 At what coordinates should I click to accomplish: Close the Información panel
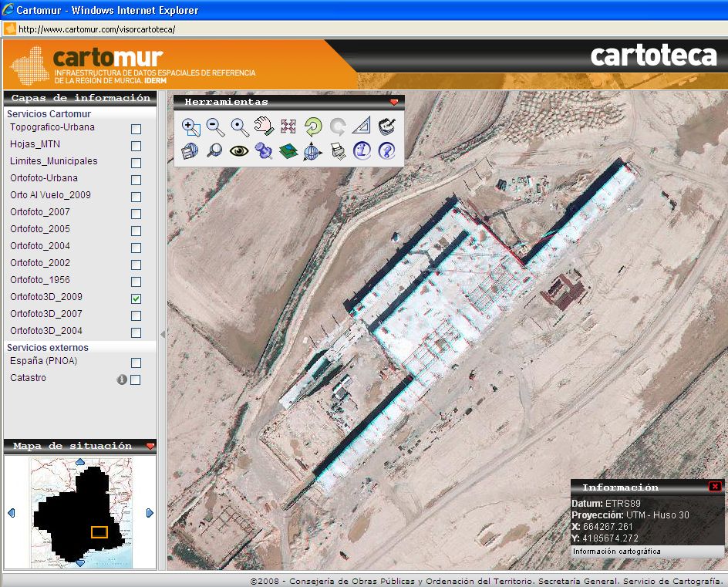click(715, 487)
